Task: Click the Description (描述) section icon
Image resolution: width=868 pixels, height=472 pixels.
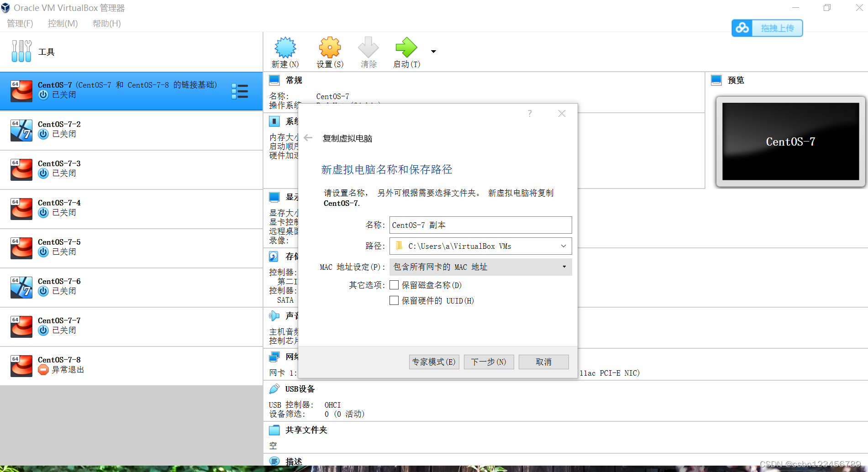Action: click(274, 462)
